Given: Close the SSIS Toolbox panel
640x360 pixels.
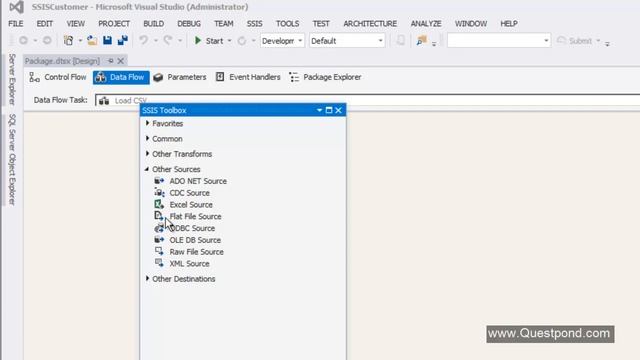Looking at the screenshot, I should coord(338,110).
